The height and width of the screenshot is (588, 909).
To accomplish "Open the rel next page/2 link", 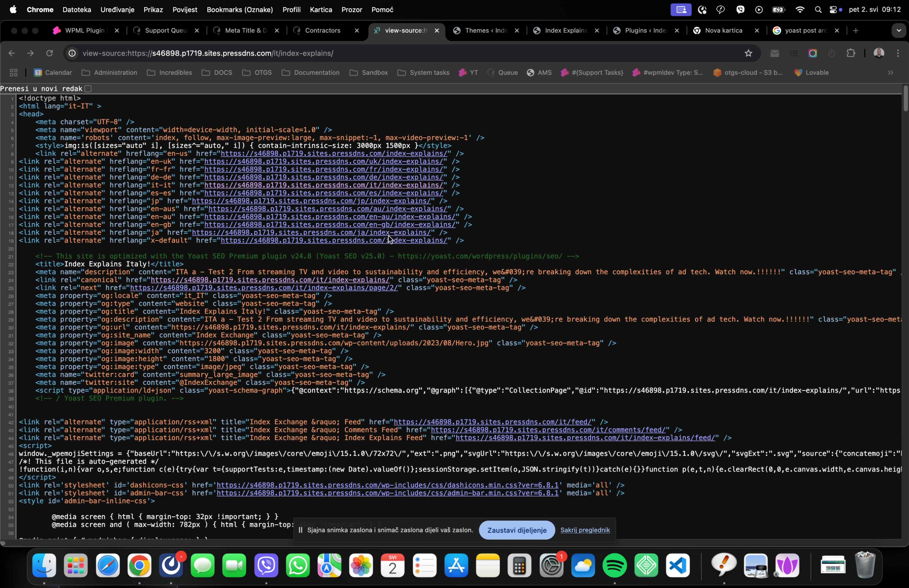I will 264,288.
